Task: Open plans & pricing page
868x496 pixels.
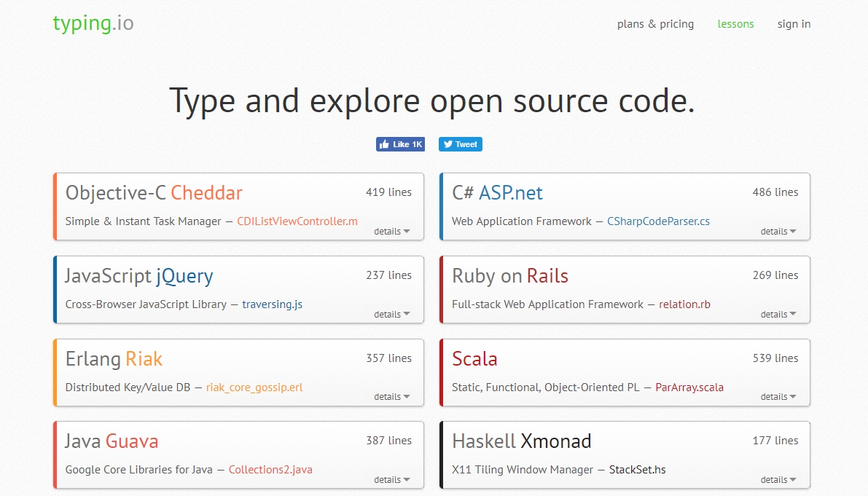Action: [655, 24]
